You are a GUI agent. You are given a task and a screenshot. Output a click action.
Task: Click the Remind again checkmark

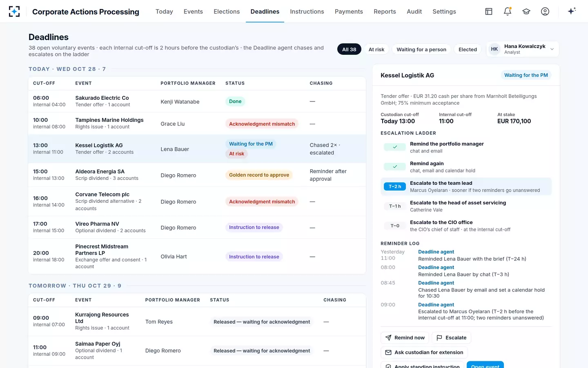(395, 167)
